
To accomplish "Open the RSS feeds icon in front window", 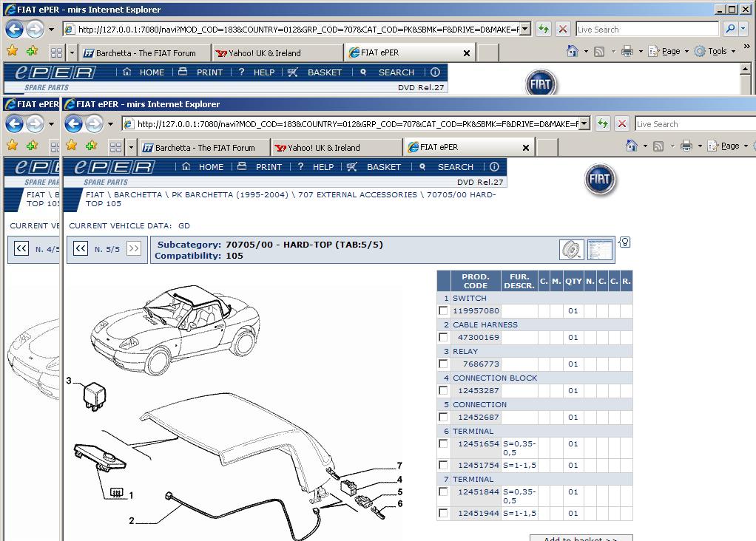I will [x=658, y=146].
